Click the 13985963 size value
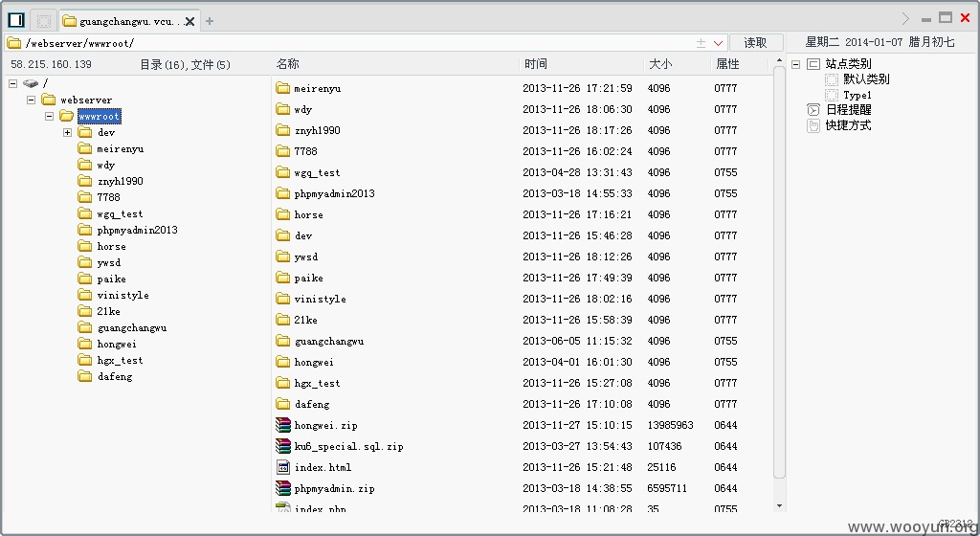This screenshot has height=536, width=980. point(670,425)
